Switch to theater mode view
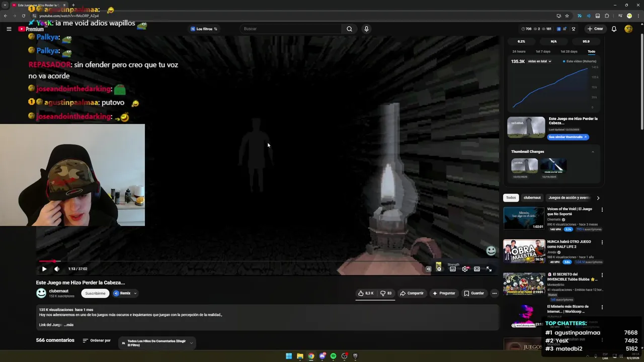This screenshot has height=362, width=644. coord(477,269)
